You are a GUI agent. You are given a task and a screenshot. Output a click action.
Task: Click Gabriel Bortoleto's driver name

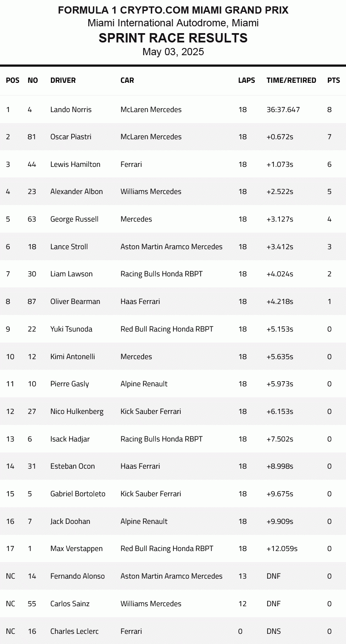(x=78, y=494)
